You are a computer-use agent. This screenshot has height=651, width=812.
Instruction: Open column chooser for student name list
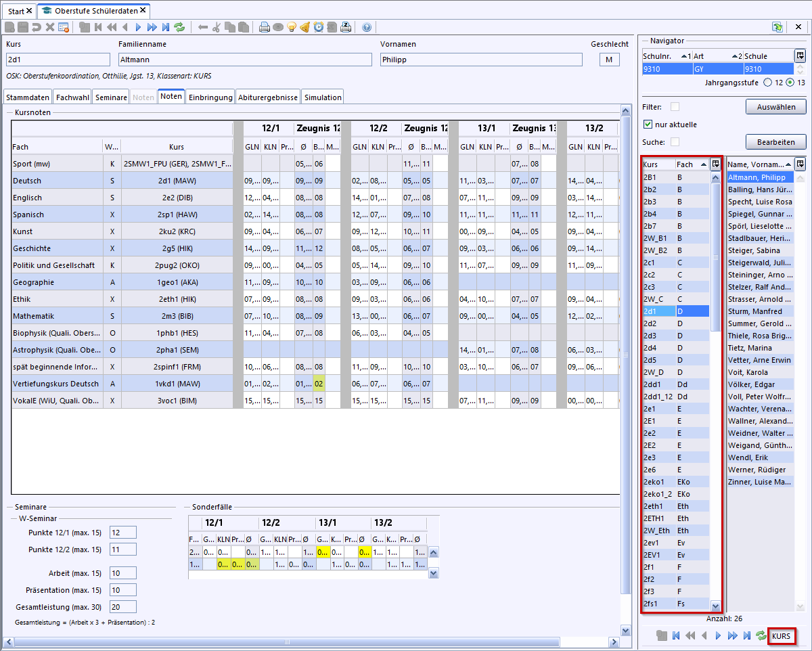tap(800, 164)
